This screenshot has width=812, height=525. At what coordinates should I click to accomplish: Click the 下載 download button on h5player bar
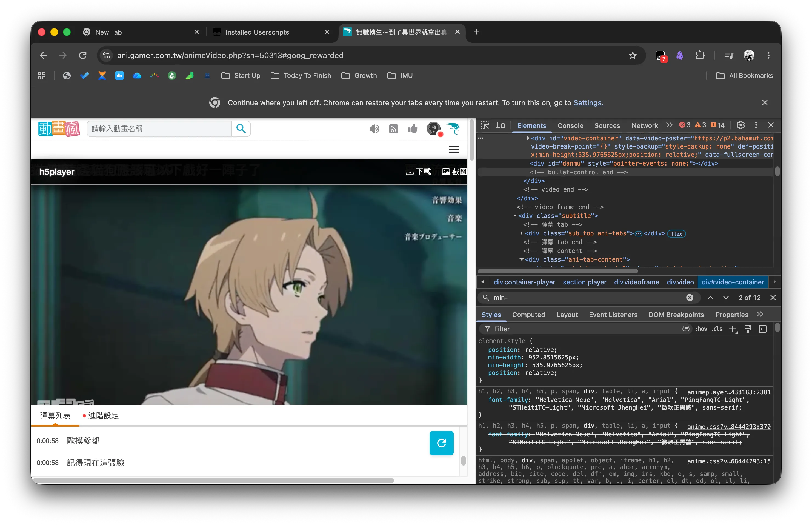(x=418, y=172)
